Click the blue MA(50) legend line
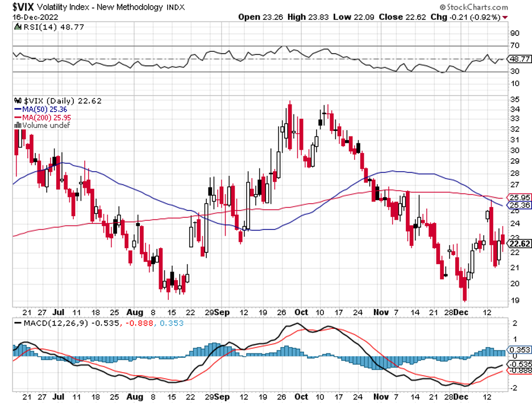Screen dimensions: 532x404 18,109
